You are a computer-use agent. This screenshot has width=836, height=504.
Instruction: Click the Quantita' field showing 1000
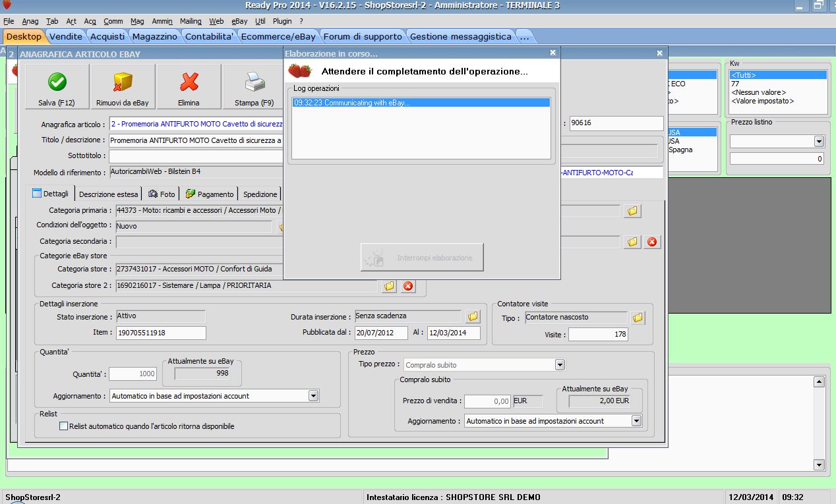(133, 374)
